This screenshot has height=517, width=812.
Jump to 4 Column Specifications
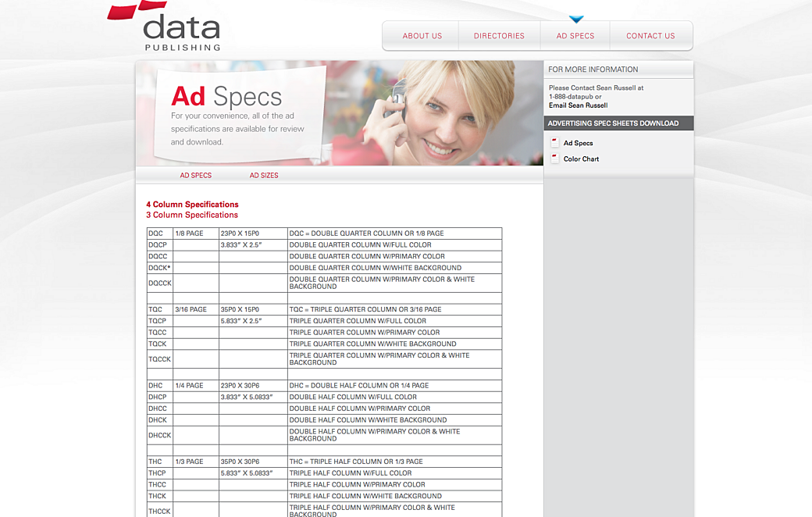[x=192, y=205]
